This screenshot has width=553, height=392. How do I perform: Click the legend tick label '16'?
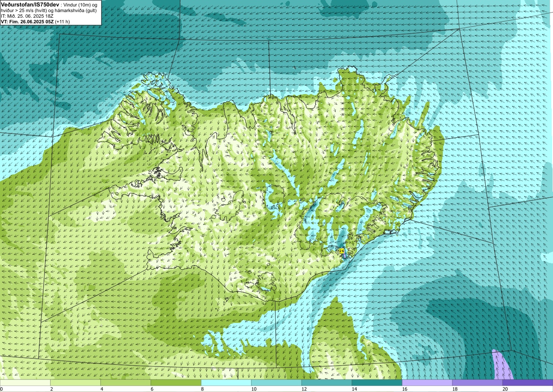pos(404,389)
